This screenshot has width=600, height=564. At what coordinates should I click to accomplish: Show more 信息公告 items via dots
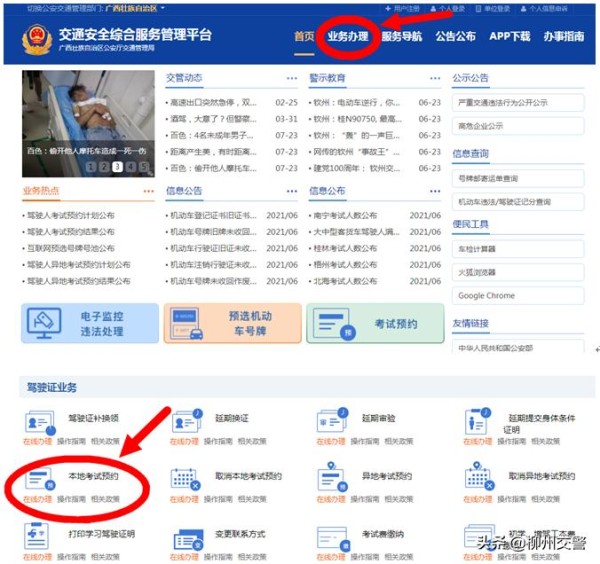pos(292,191)
